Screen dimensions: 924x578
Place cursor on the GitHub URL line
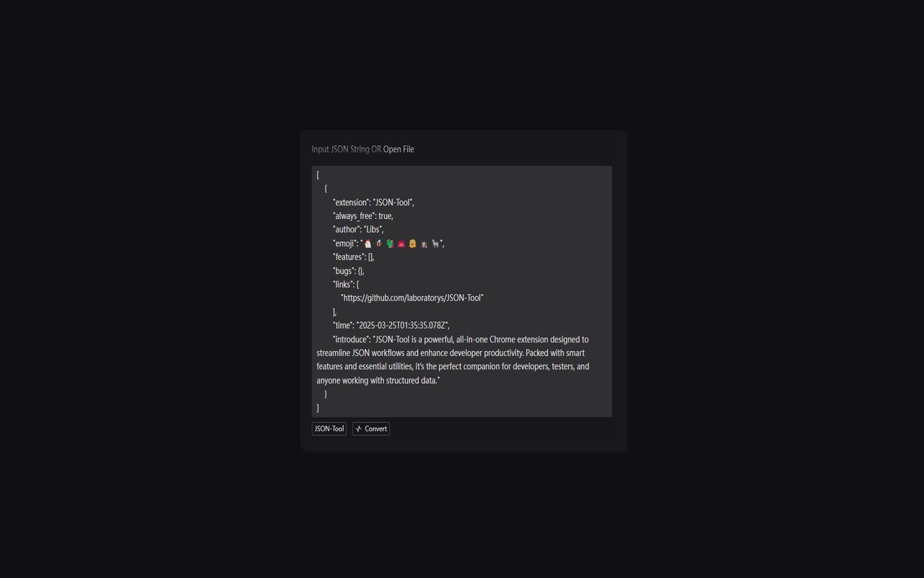(412, 298)
